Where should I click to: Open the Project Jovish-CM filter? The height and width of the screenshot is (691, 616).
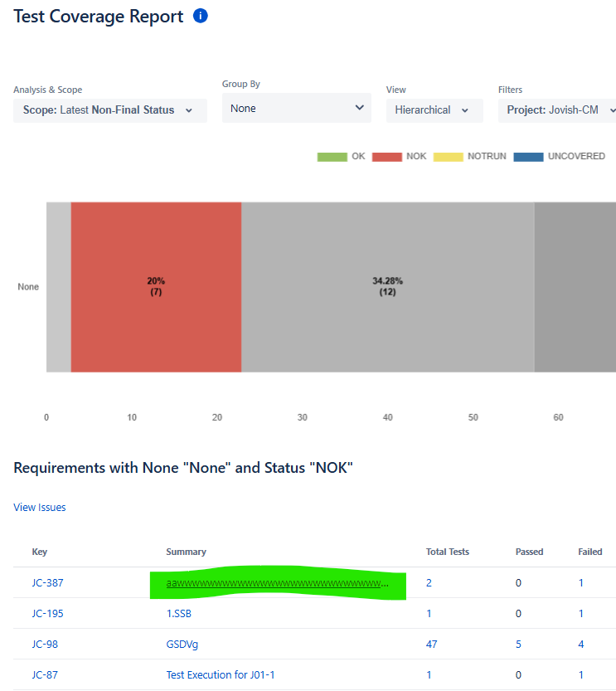[558, 110]
